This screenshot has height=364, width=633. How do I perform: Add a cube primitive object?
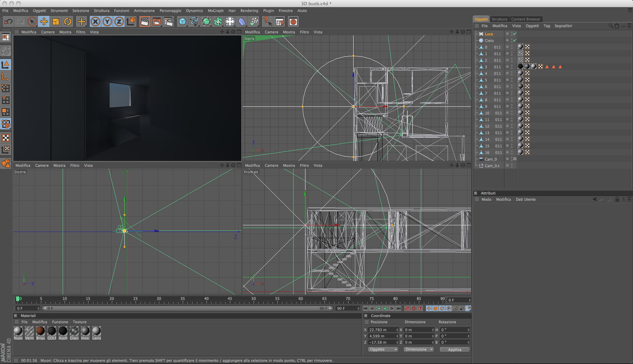click(182, 22)
